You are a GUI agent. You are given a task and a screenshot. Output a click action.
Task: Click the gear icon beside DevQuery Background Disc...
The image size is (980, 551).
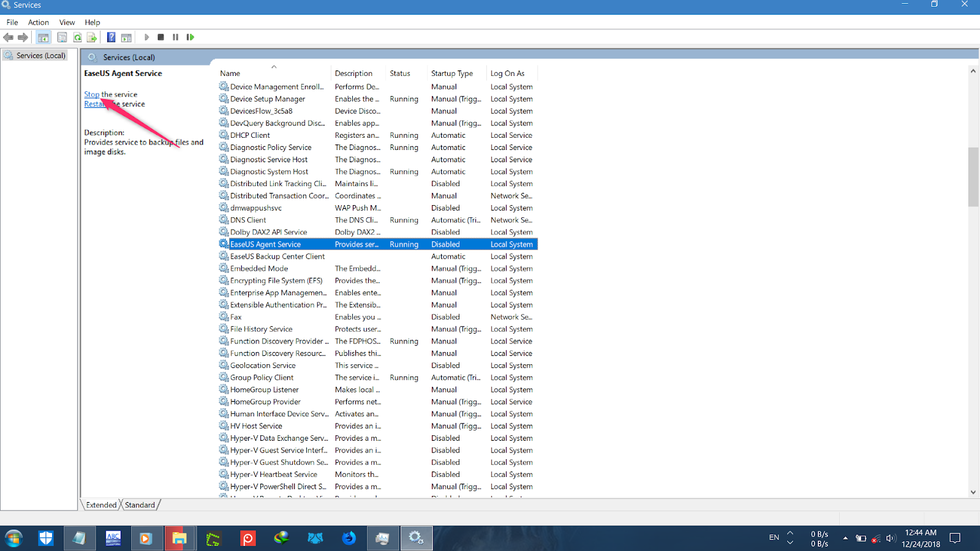224,123
